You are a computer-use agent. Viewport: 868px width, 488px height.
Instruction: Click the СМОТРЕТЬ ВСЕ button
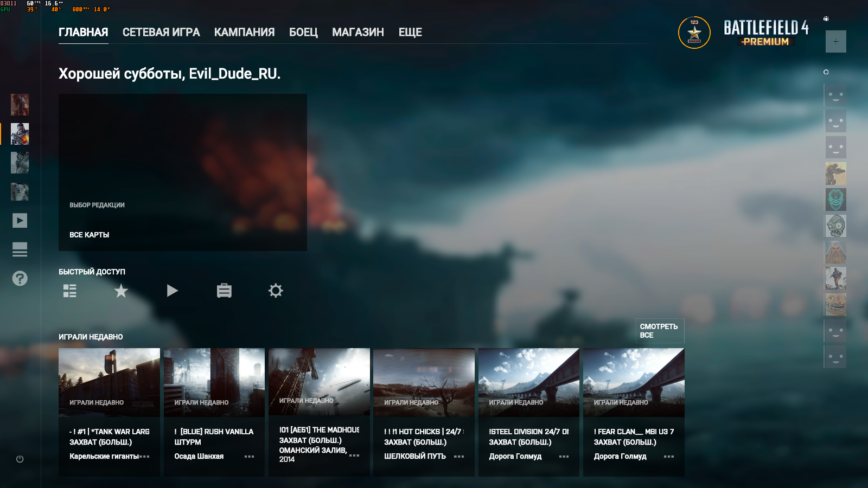(x=660, y=331)
